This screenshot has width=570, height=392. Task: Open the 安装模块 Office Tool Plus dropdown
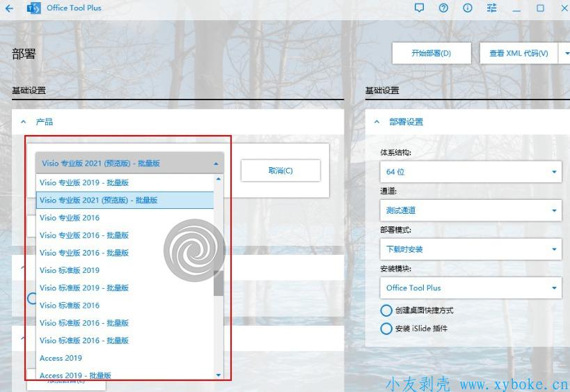pyautogui.click(x=471, y=288)
